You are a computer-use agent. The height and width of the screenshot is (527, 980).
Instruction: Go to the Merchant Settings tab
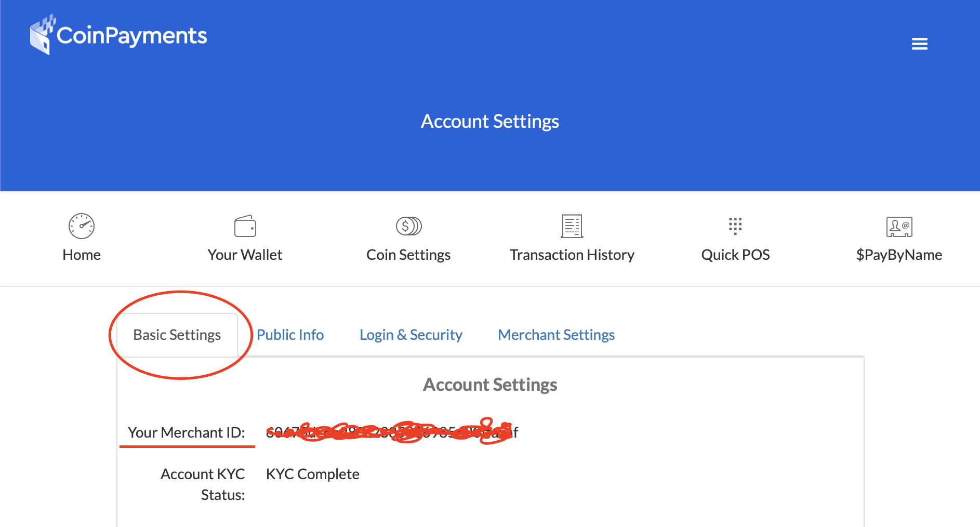pos(556,335)
